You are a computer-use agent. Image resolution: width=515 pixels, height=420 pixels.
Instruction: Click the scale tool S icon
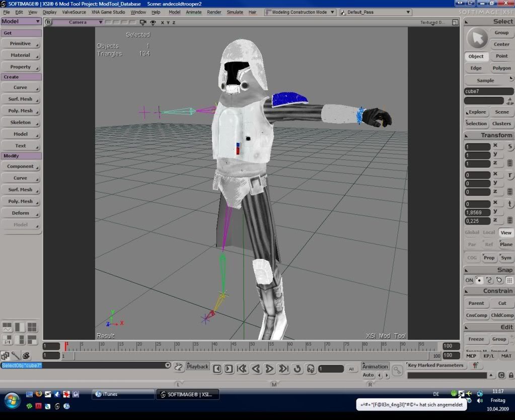[510, 147]
